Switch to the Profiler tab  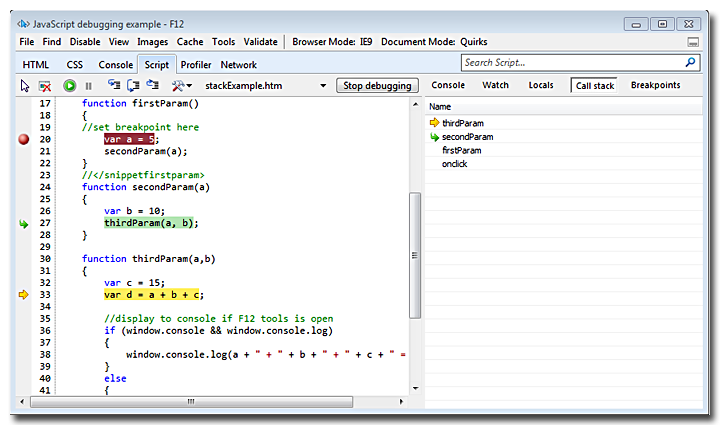click(x=194, y=64)
